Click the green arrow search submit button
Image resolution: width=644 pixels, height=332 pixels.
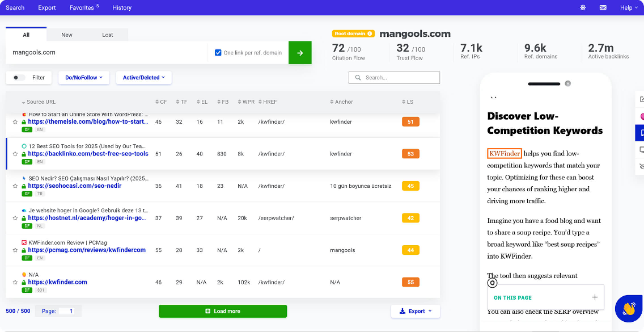(x=300, y=53)
